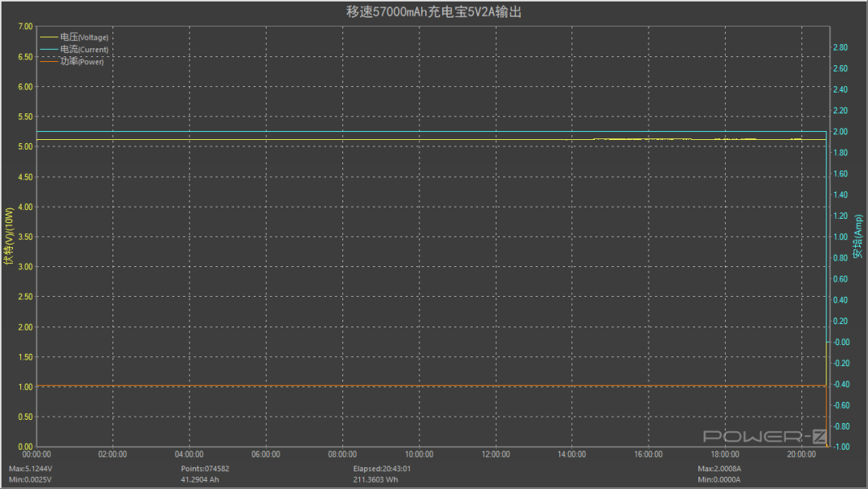
Task: Click the 3.50 voltage axis value
Action: [x=26, y=236]
